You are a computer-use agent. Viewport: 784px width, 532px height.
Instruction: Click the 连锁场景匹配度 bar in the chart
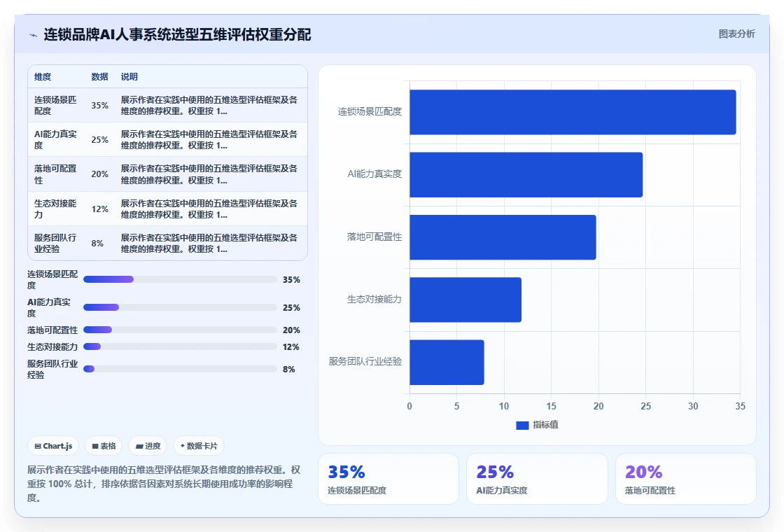coord(573,112)
